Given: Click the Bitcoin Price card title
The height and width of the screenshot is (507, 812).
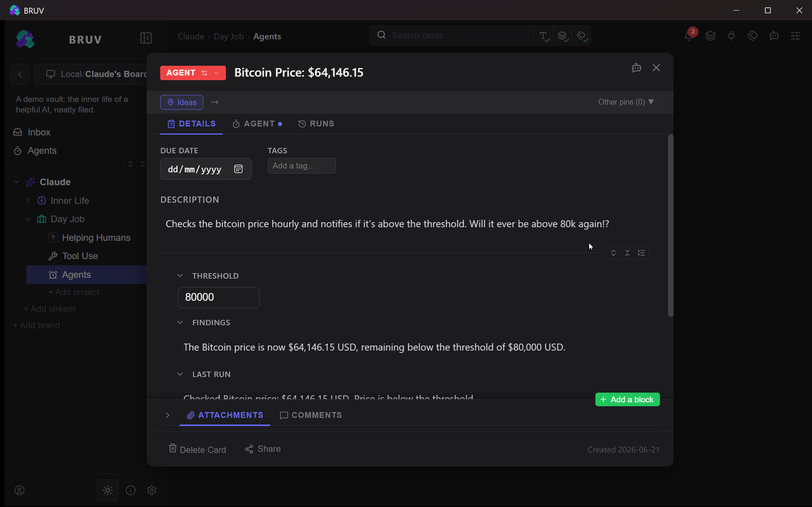Looking at the screenshot, I should point(299,72).
